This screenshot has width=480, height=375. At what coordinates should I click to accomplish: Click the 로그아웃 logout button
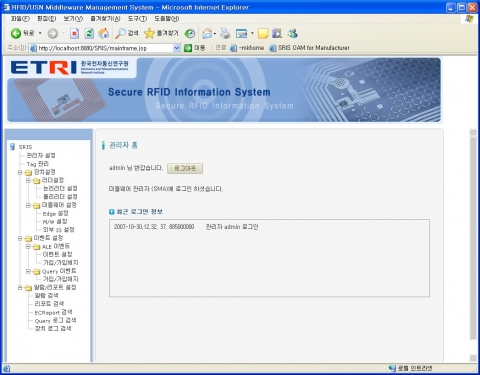[x=185, y=168]
